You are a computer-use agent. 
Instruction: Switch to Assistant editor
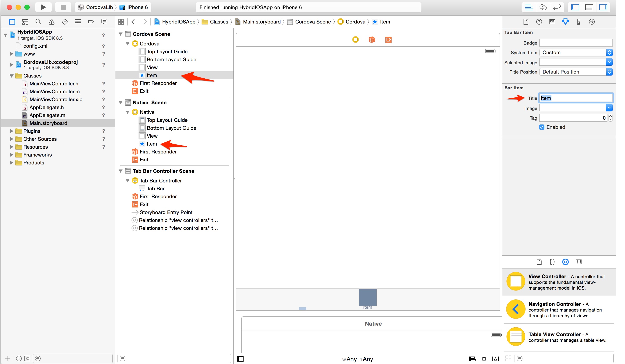pos(543,7)
